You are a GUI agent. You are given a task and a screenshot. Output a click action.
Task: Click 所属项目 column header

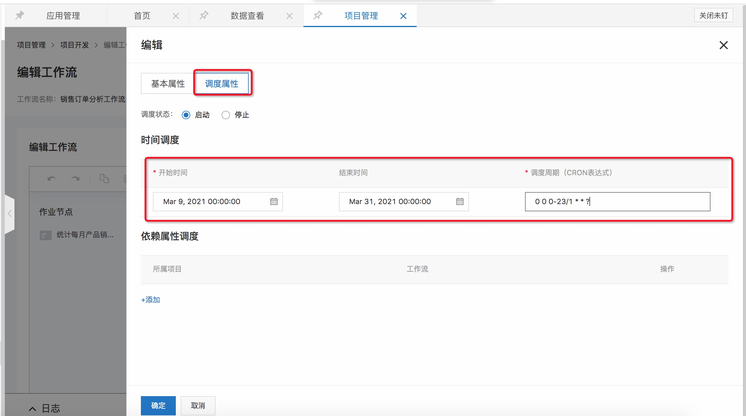point(167,269)
